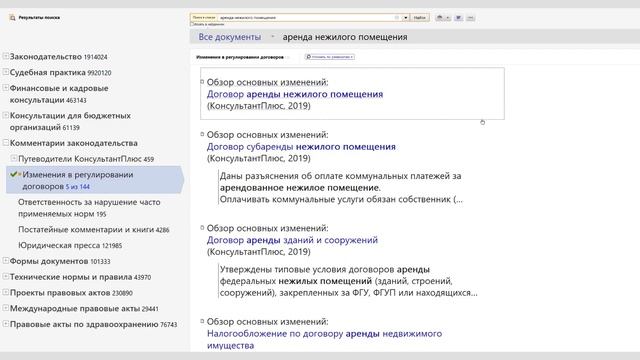Screen dimensions: 640x360
Task: Select 'Комментарии законодательства' category
Action: pyautogui.click(x=73, y=143)
